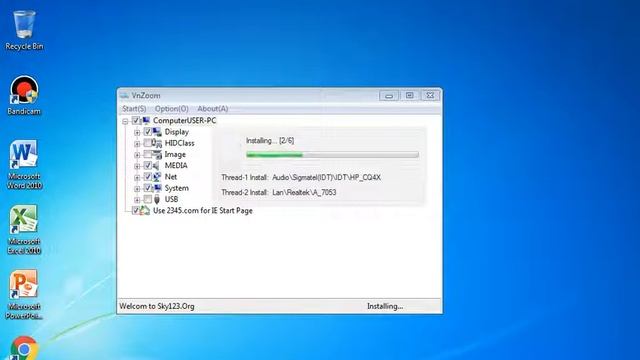Select the ComputerUSER-PC tree label
The width and height of the screenshot is (640, 360).
[184, 120]
